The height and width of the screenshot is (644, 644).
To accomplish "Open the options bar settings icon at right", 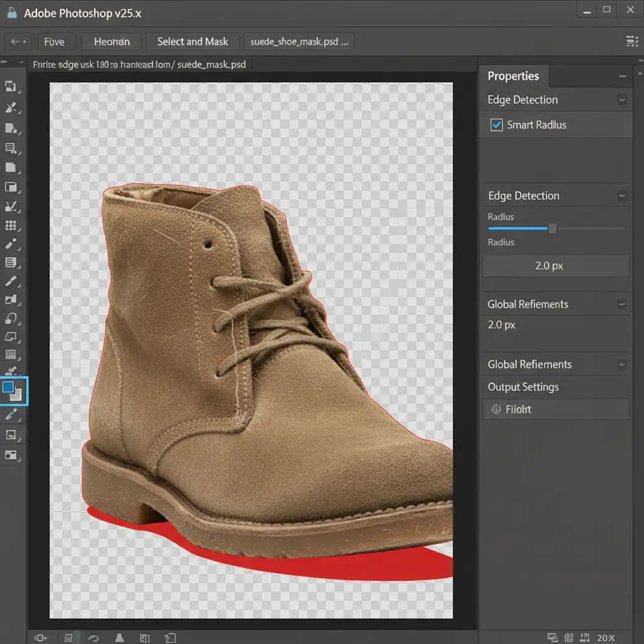I will 631,42.
